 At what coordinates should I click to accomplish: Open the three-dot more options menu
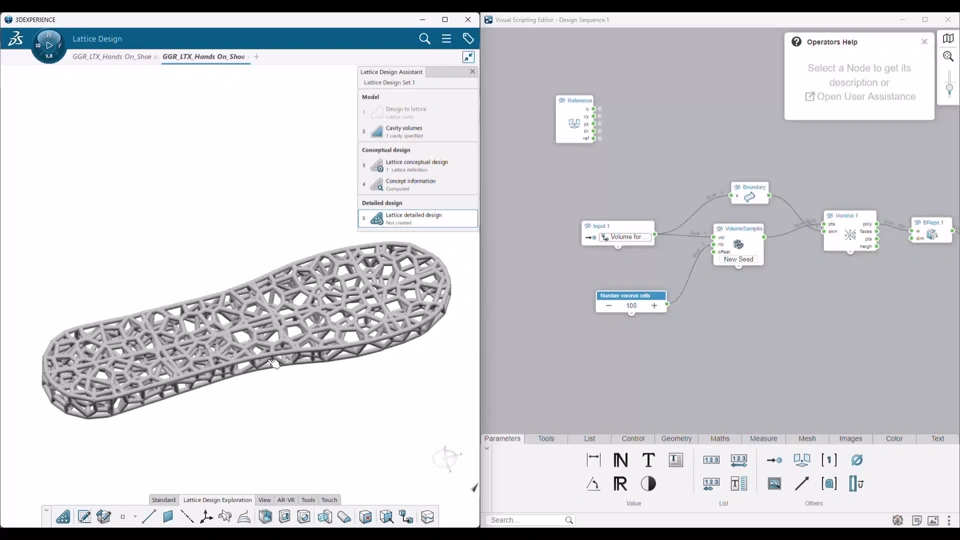[x=949, y=520]
